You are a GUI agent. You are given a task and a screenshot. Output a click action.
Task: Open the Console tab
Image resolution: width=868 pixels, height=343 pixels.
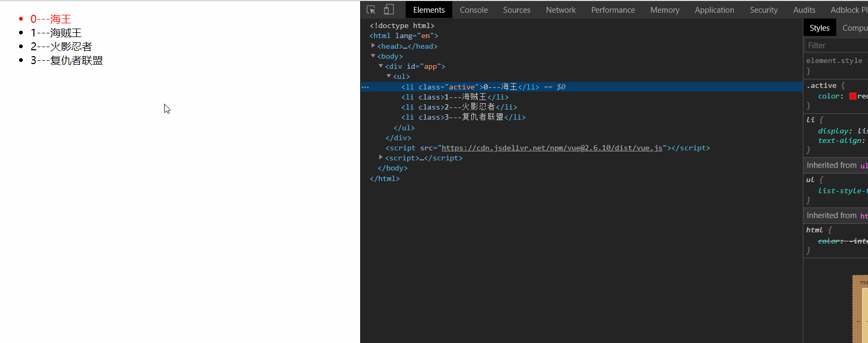tap(473, 10)
